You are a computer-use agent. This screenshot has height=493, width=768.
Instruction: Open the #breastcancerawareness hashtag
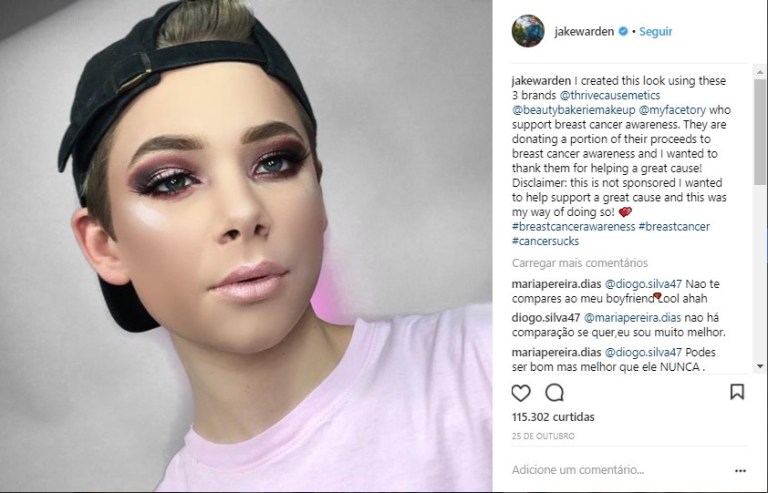(574, 227)
